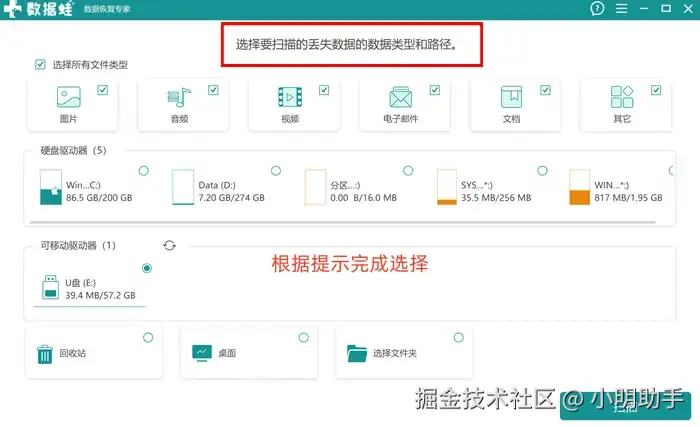Select the Win C: drive radio button

tap(143, 171)
